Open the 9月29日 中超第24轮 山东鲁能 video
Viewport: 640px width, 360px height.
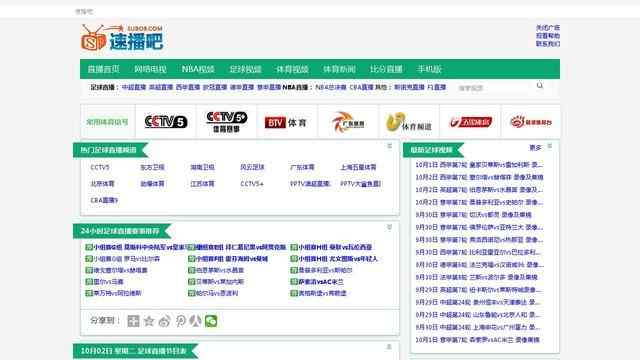478,315
